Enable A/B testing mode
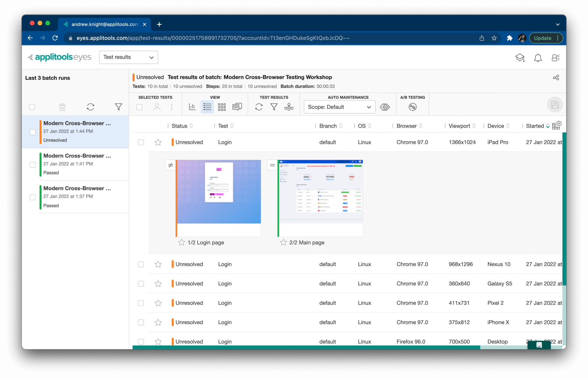588x378 pixels. coord(412,107)
